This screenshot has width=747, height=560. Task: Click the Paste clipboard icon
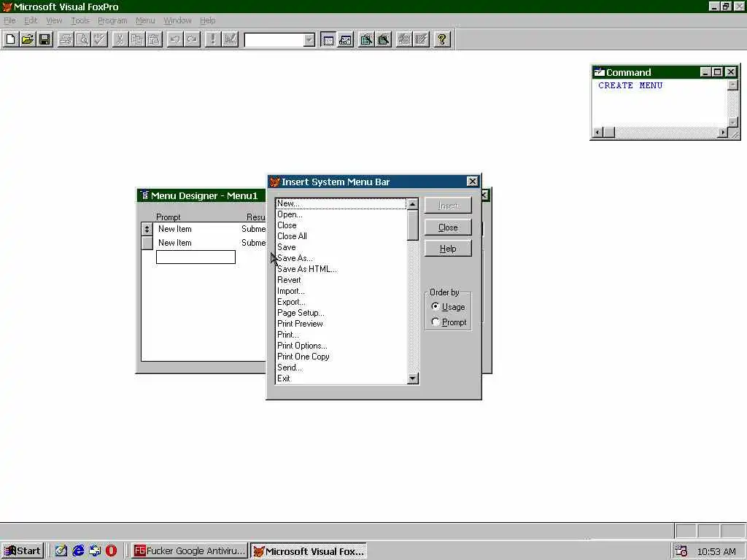click(155, 39)
